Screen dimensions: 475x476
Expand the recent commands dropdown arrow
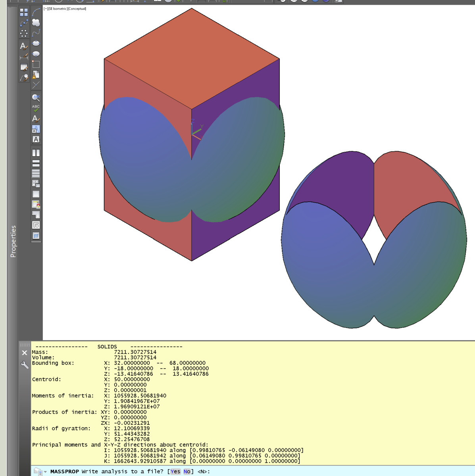(x=45, y=472)
